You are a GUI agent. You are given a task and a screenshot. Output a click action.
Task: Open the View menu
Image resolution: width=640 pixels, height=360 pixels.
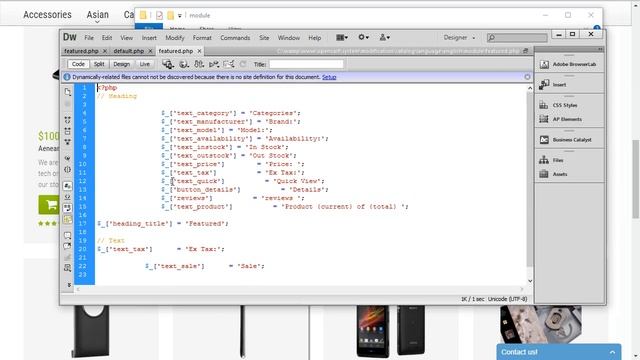click(x=126, y=38)
